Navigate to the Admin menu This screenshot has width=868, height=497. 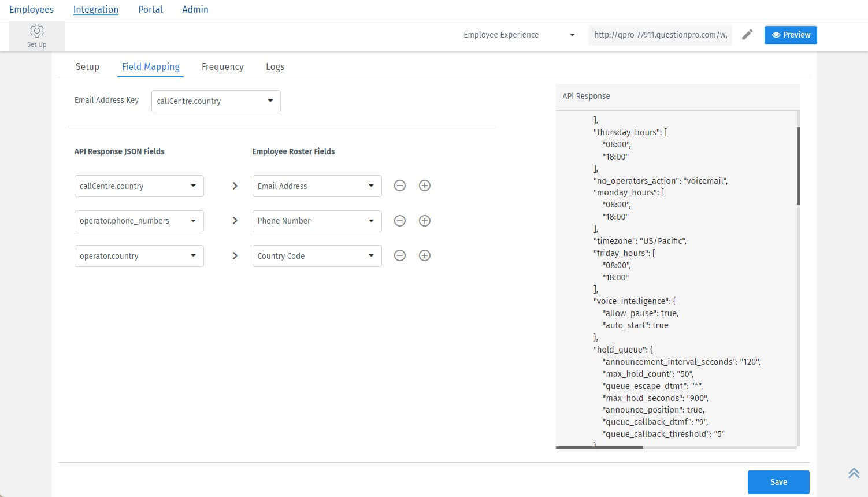pyautogui.click(x=195, y=9)
